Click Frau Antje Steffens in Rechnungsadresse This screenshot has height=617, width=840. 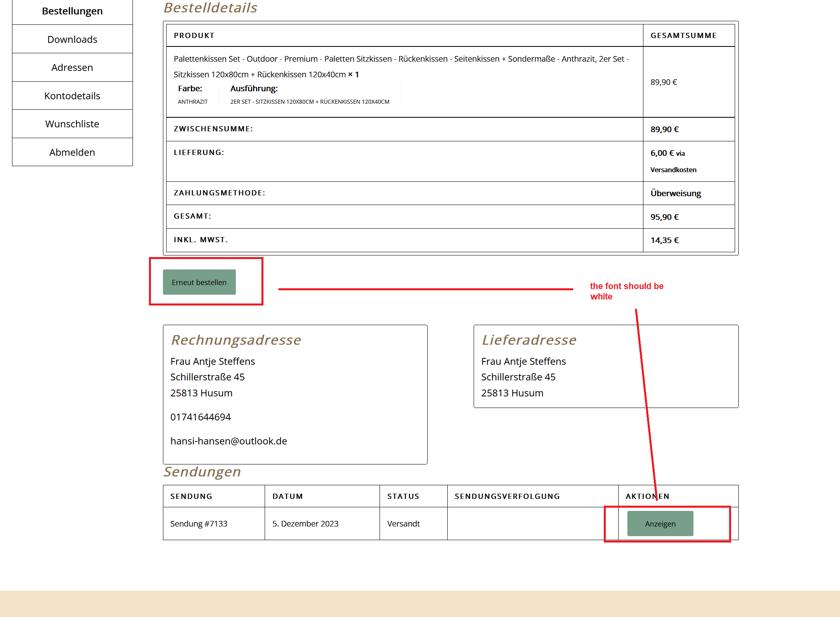213,362
